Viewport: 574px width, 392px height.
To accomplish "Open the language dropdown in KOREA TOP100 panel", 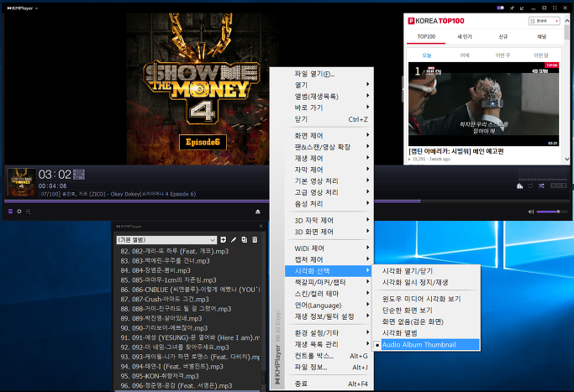I will coord(544,21).
